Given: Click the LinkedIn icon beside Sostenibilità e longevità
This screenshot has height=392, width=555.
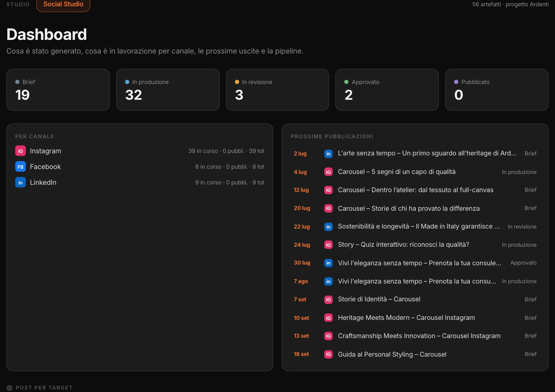Looking at the screenshot, I should point(328,227).
